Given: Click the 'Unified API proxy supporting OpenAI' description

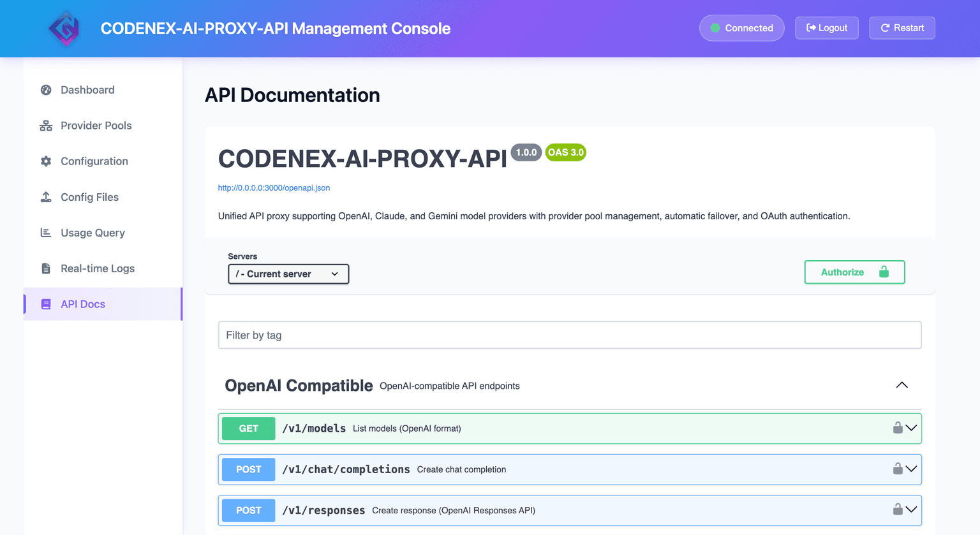Looking at the screenshot, I should (534, 216).
